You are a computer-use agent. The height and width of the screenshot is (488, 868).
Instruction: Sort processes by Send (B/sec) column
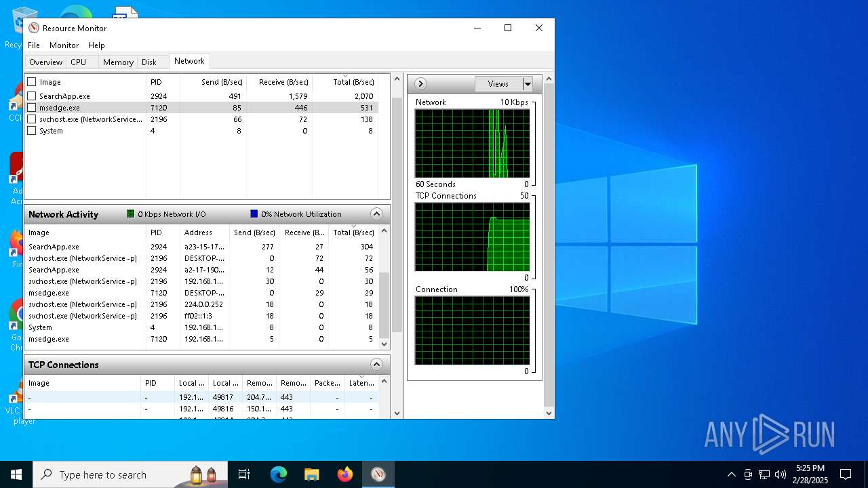(x=213, y=82)
